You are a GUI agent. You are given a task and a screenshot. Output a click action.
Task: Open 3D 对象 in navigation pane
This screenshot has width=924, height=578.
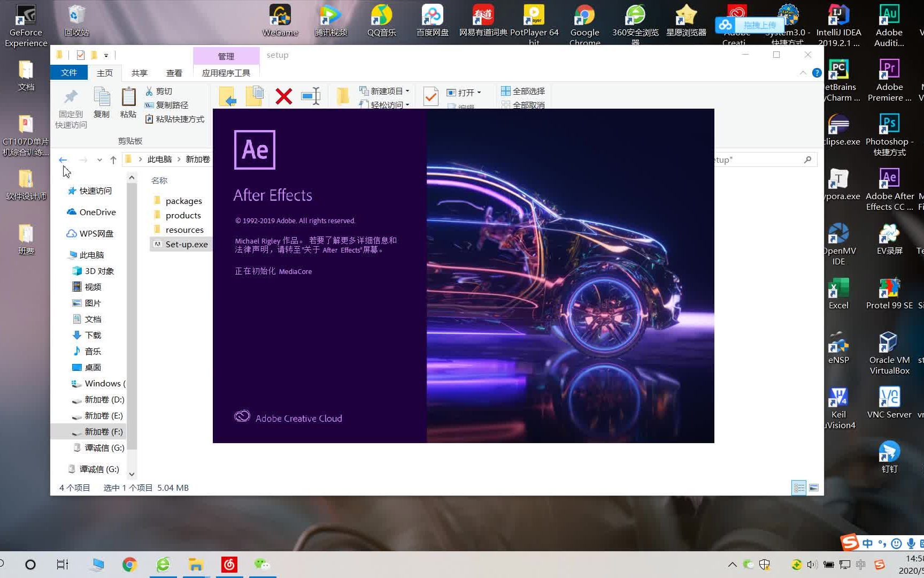point(93,271)
